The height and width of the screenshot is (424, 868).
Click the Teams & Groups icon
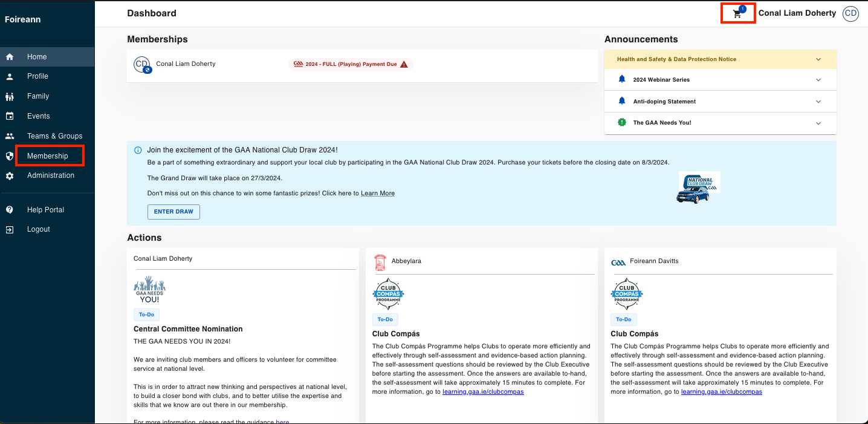(x=10, y=136)
